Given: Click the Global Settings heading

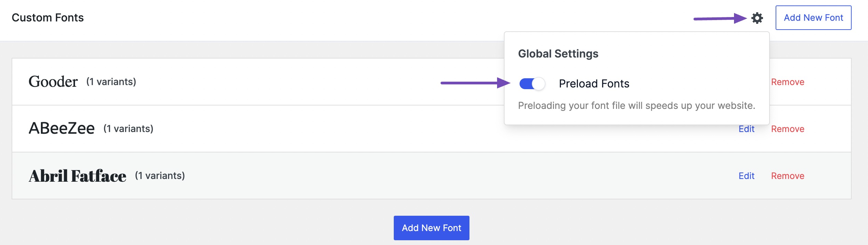Looking at the screenshot, I should tap(558, 54).
